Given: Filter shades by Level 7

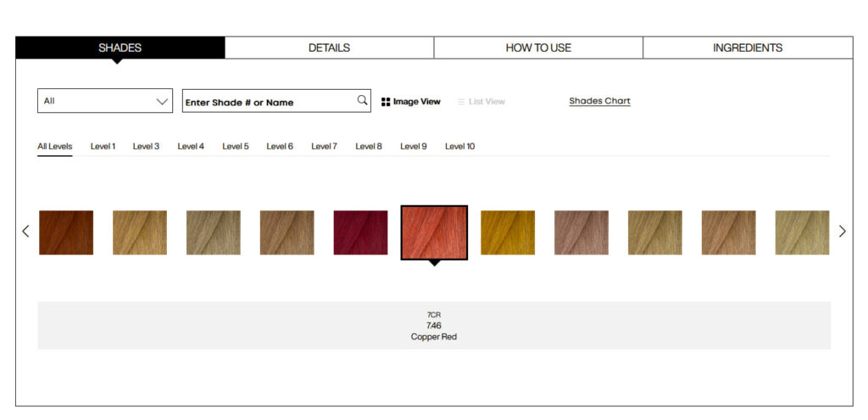Looking at the screenshot, I should click(324, 147).
